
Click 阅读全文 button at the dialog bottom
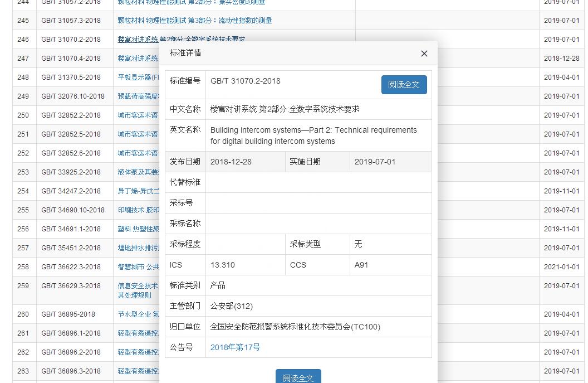(298, 377)
